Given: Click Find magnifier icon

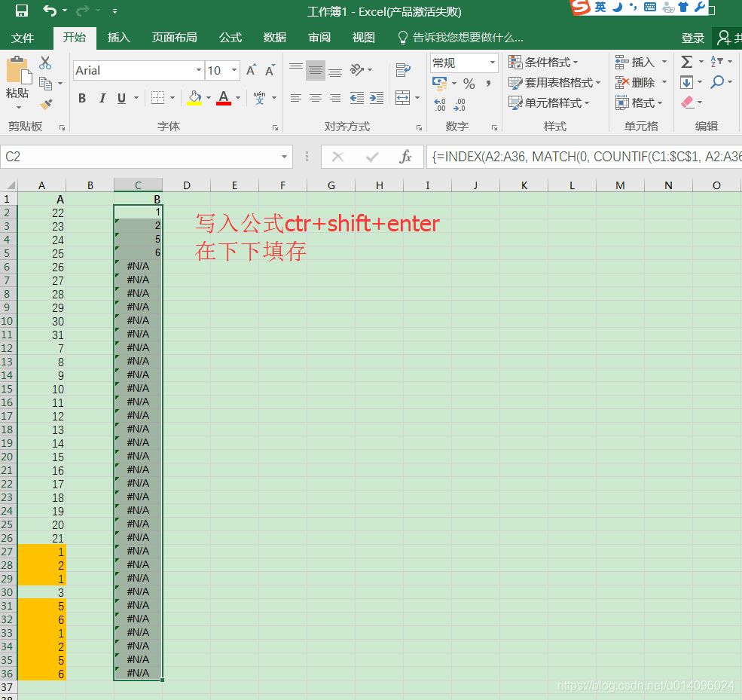Looking at the screenshot, I should pyautogui.click(x=717, y=82).
